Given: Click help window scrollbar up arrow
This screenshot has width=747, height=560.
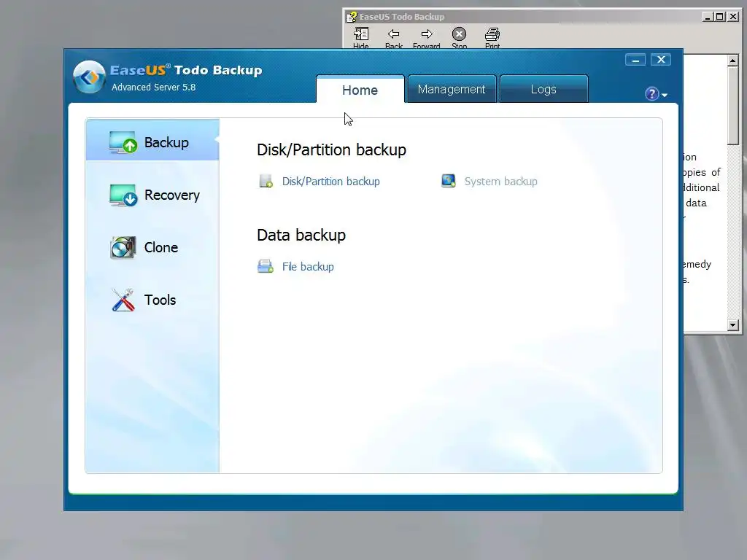Looking at the screenshot, I should 732,61.
